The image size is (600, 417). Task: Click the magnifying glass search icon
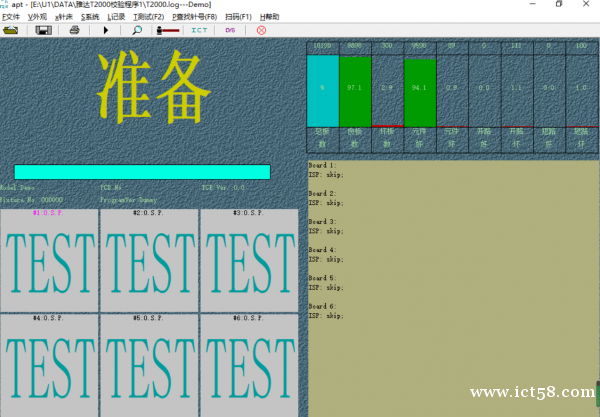pyautogui.click(x=138, y=30)
